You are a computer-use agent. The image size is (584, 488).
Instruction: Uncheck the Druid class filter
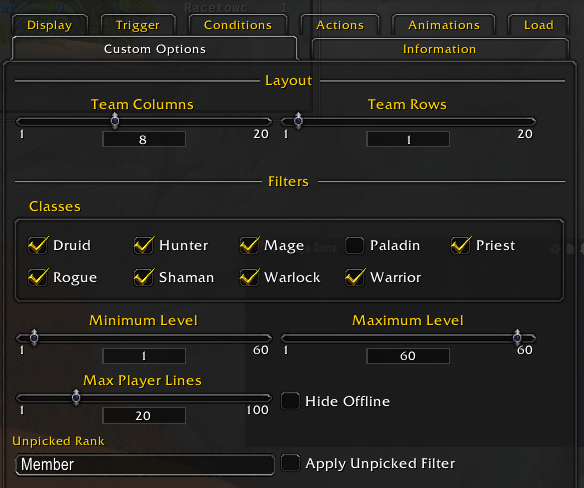pyautogui.click(x=38, y=245)
